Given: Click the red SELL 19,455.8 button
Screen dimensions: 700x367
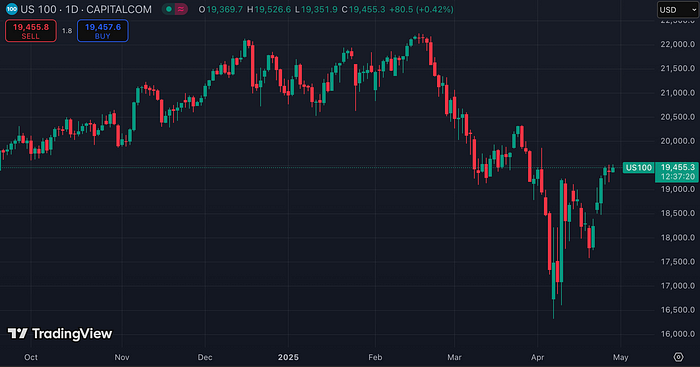Looking at the screenshot, I should coord(31,31).
